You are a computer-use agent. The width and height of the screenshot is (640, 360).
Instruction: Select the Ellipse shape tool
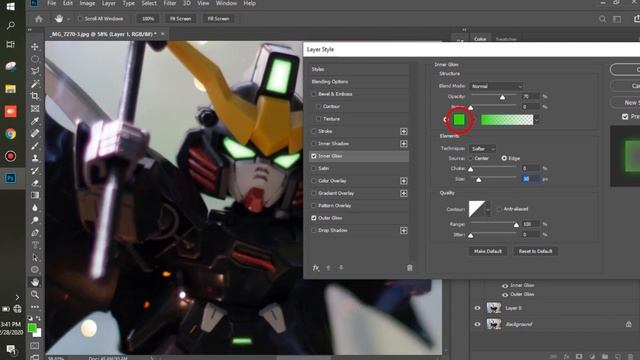pos(35,269)
